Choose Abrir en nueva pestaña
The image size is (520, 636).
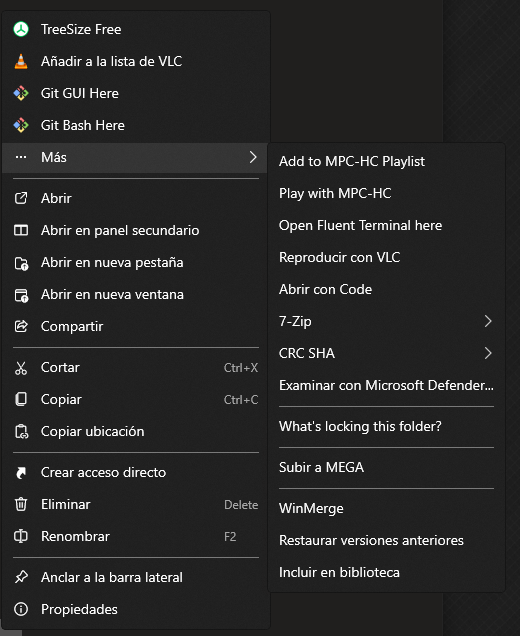coord(135,262)
